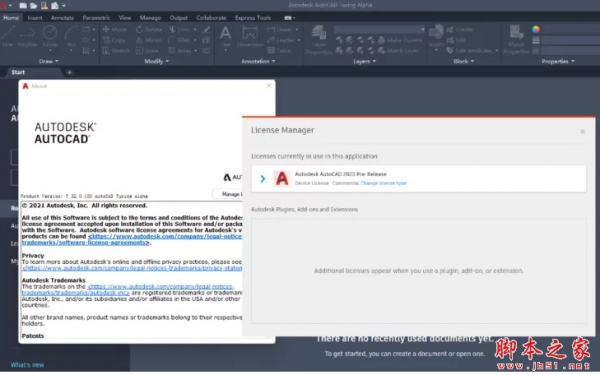600x375 pixels.
Task: Click the What's new link
Action: pyautogui.click(x=27, y=365)
